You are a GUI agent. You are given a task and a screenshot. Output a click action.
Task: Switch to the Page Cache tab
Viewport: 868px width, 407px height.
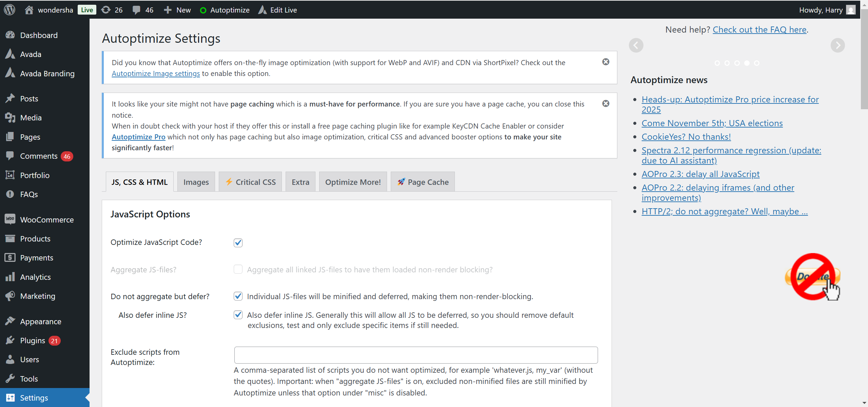tap(423, 182)
